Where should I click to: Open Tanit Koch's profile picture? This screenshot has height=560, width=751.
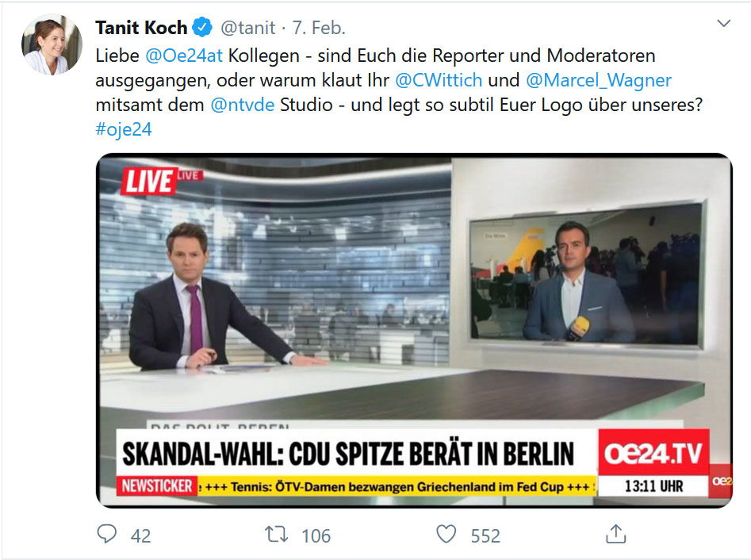[x=52, y=44]
